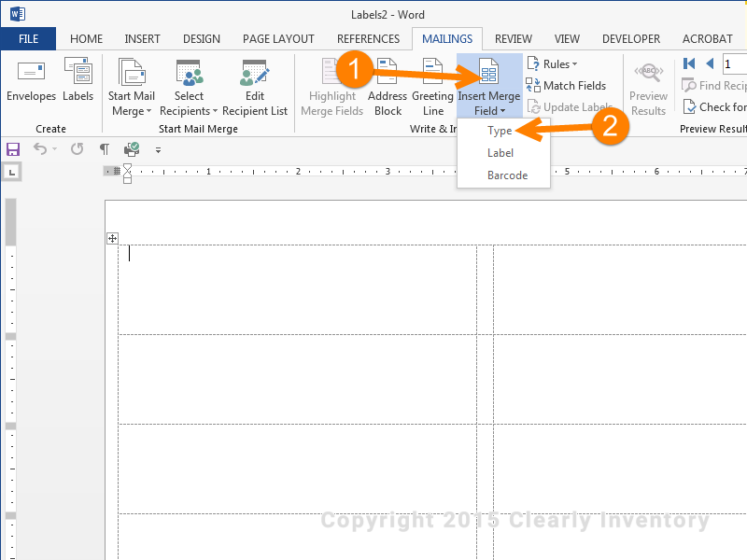747x560 pixels.
Task: Click the record number field
Action: (x=735, y=63)
